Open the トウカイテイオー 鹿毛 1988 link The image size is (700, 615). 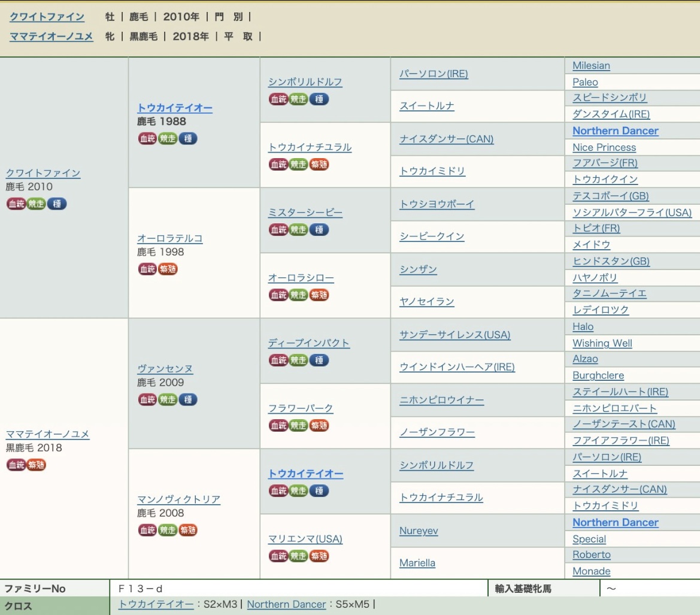click(175, 108)
